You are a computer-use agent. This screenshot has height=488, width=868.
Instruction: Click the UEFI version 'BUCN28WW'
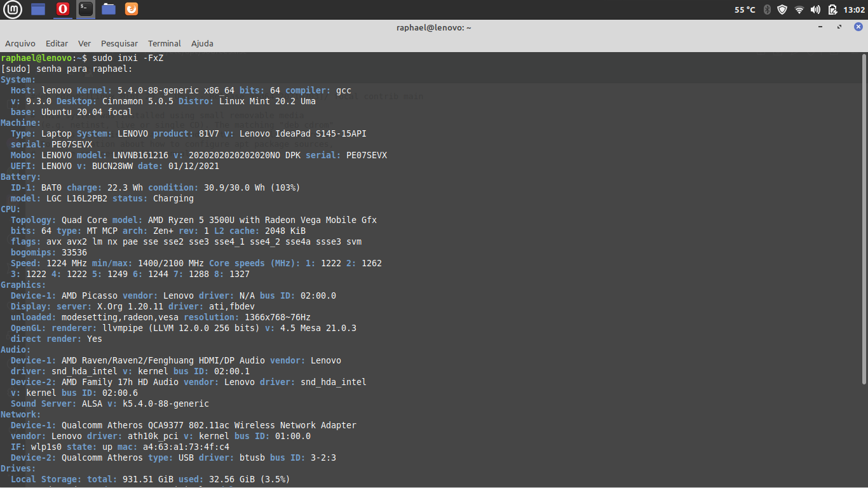click(112, 166)
